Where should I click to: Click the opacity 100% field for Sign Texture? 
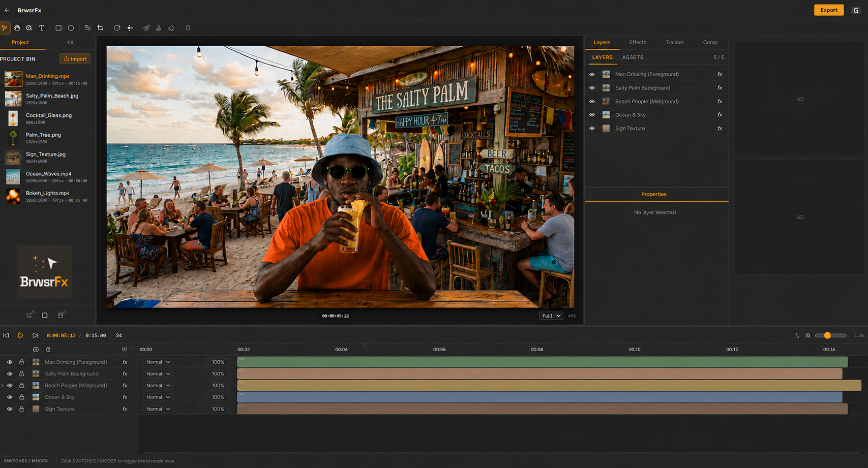(218, 409)
